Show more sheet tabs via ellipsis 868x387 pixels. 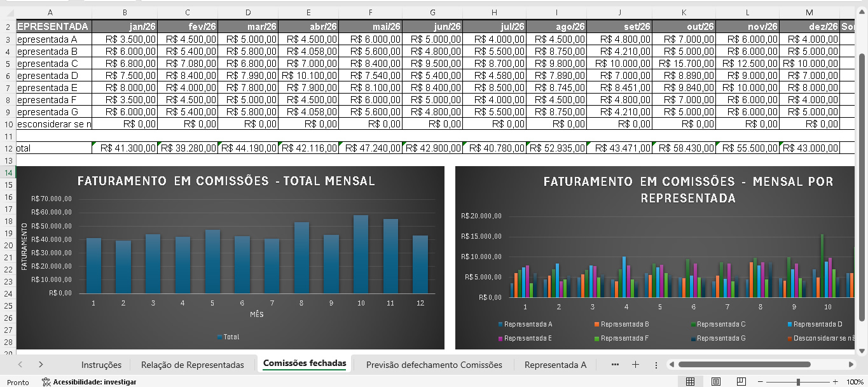point(615,365)
